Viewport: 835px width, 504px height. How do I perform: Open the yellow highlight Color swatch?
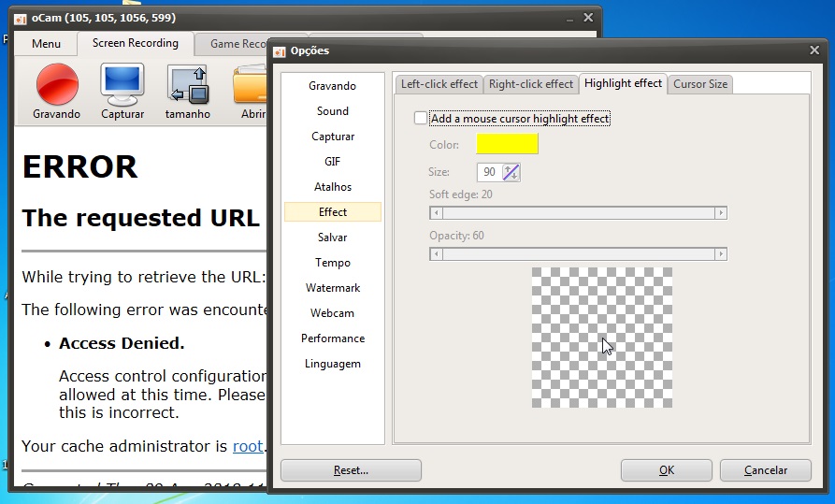pyautogui.click(x=507, y=144)
